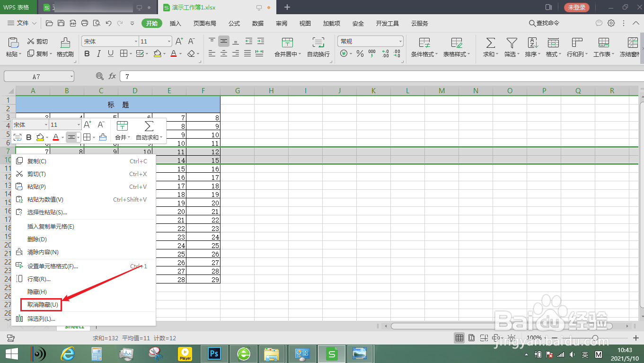Screen dimensions: 644x363
Task: Click the Undo arrow in the quick access bar
Action: coord(108,23)
